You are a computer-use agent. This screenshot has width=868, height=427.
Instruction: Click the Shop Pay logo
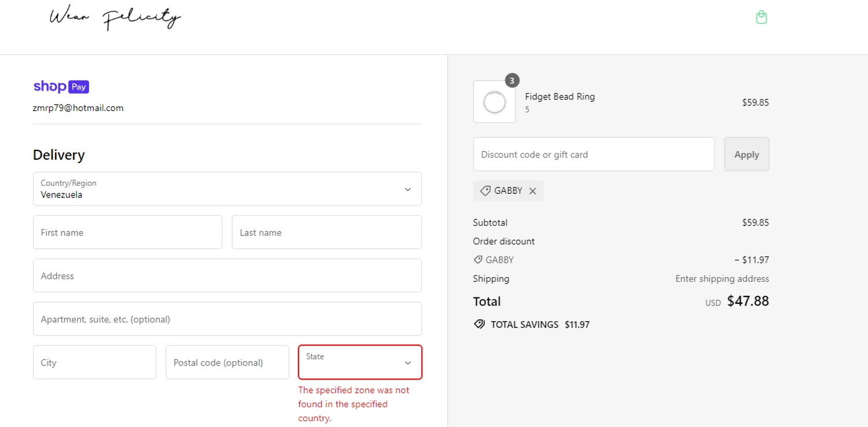click(61, 87)
